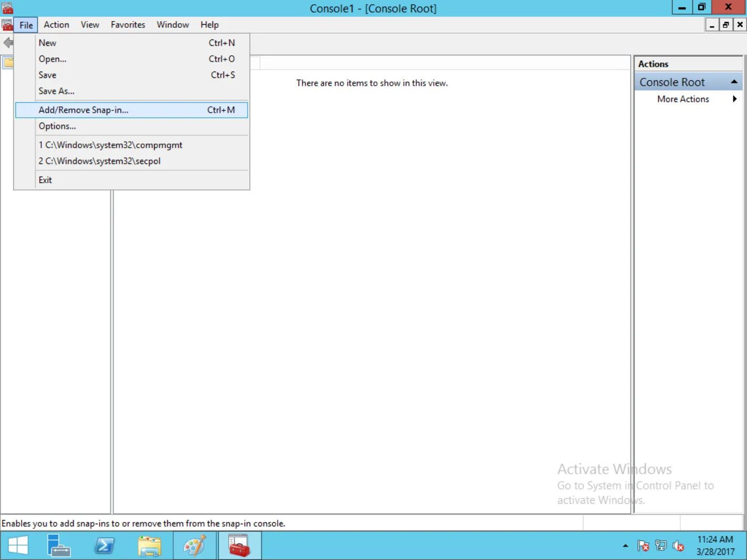Restore the inner Console Root child window
The width and height of the screenshot is (747, 560).
click(726, 25)
